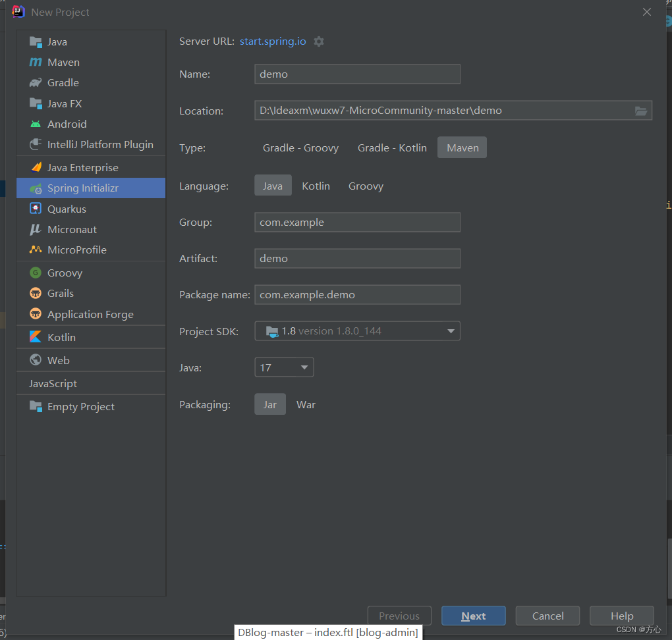
Task: Click the Artifact input field
Action: pos(358,258)
